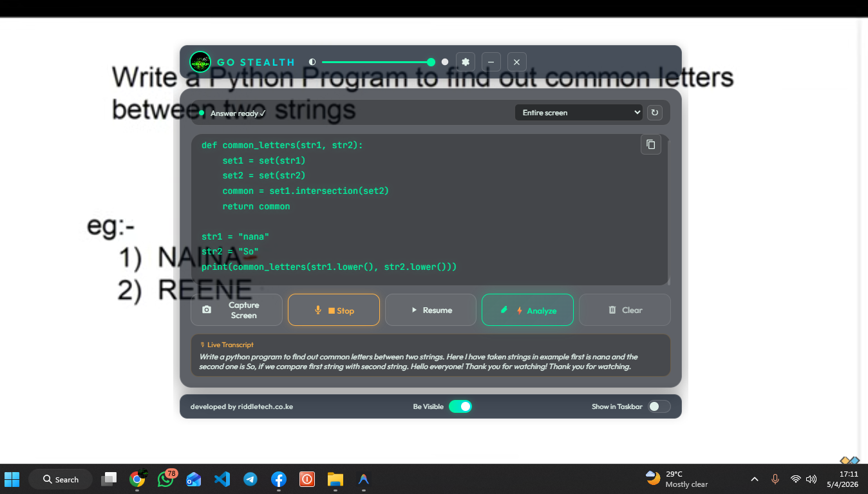Click the line "def common_letters(str1, str2):"
Image resolution: width=868 pixels, height=494 pixels.
(x=282, y=146)
